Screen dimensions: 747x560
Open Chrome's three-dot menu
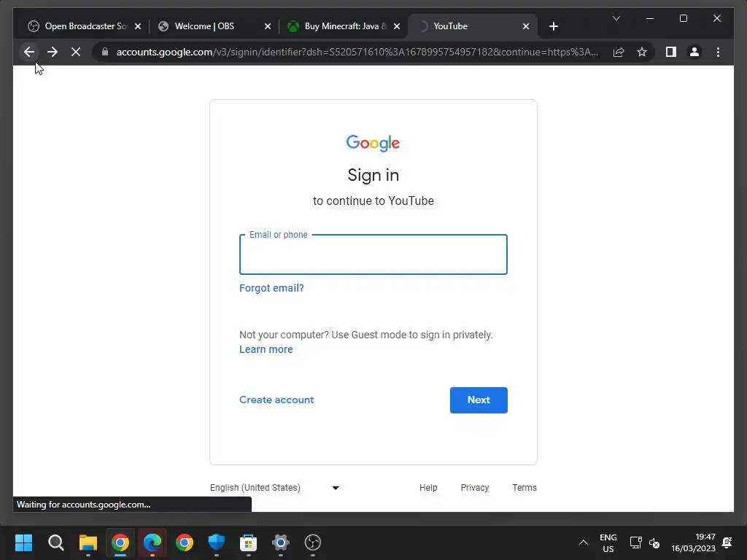pyautogui.click(x=718, y=52)
